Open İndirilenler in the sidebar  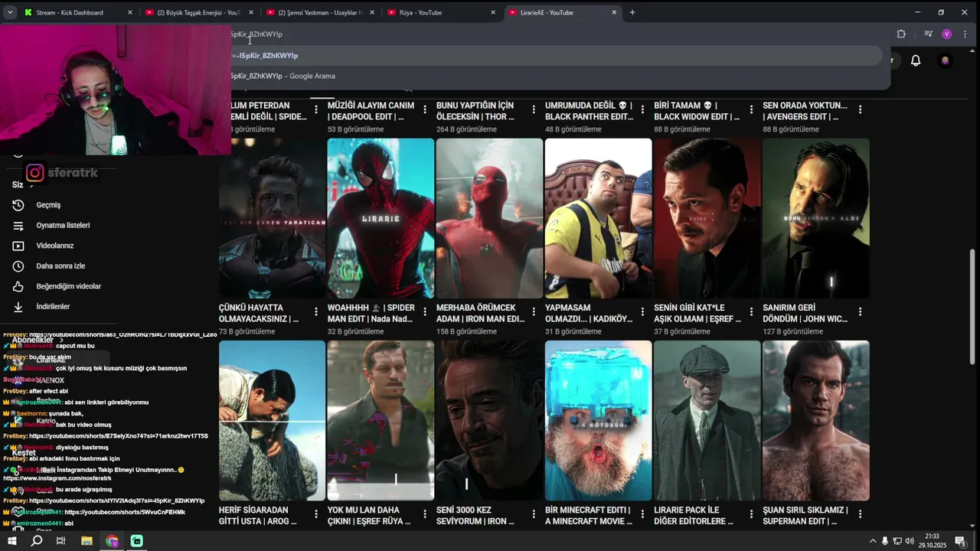(53, 306)
